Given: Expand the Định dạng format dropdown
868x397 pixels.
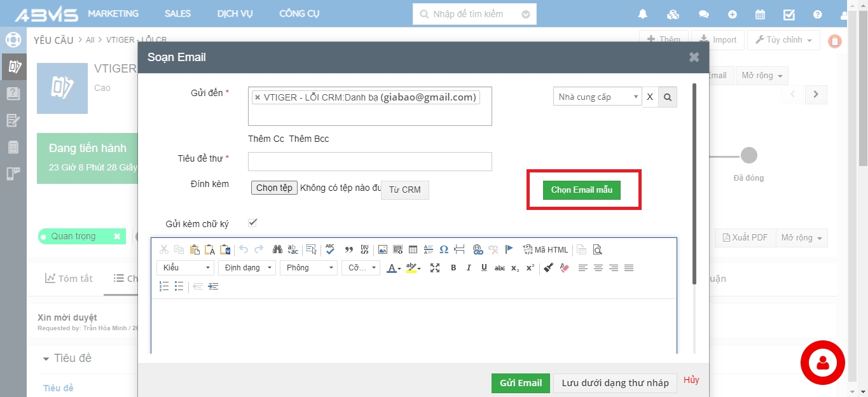Looking at the screenshot, I should [x=246, y=268].
